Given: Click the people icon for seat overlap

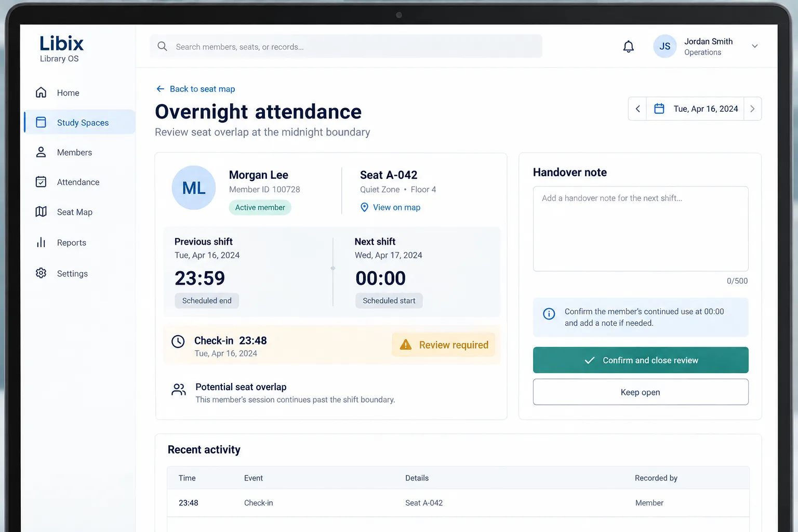Looking at the screenshot, I should pos(179,390).
